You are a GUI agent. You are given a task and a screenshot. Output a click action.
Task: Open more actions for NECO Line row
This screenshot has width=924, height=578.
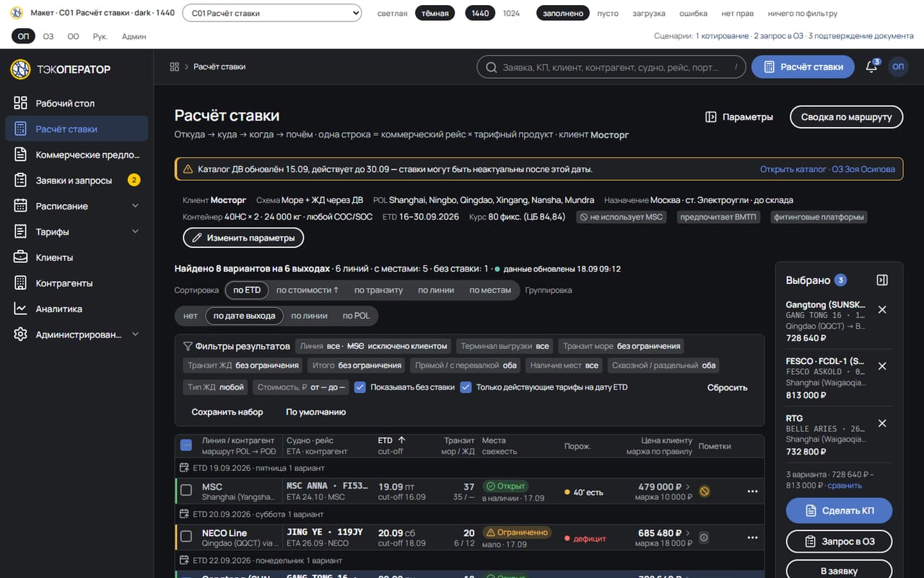coord(752,538)
